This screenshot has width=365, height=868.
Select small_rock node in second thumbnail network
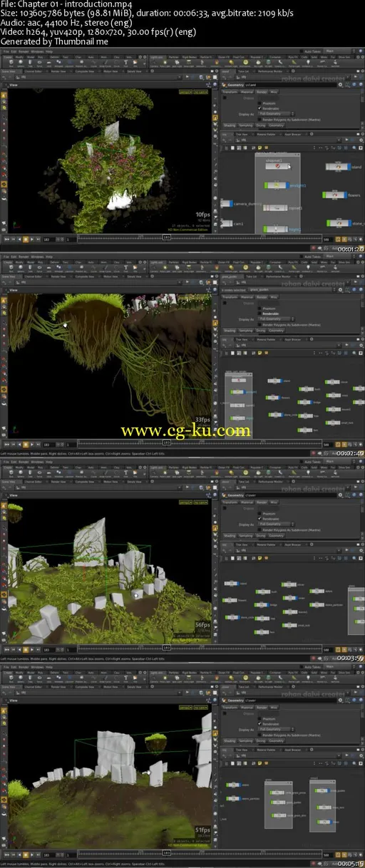[x=333, y=423]
